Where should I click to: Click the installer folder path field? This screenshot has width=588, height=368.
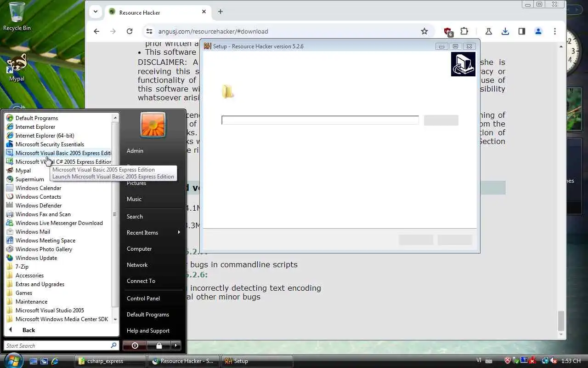pos(320,120)
